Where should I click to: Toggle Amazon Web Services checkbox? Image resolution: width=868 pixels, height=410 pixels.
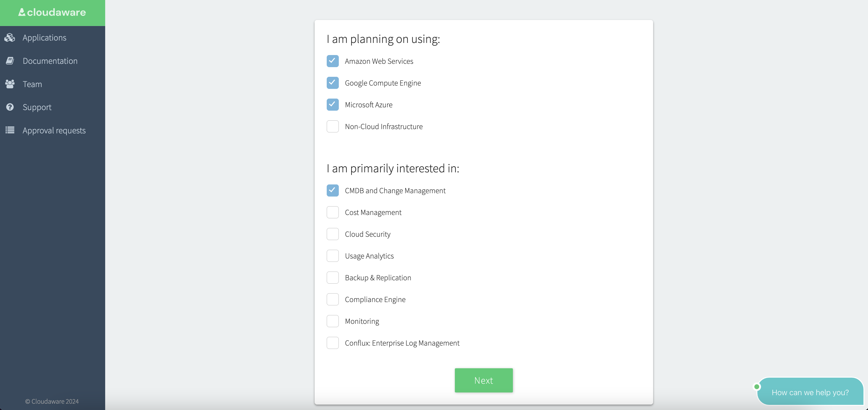(x=333, y=61)
